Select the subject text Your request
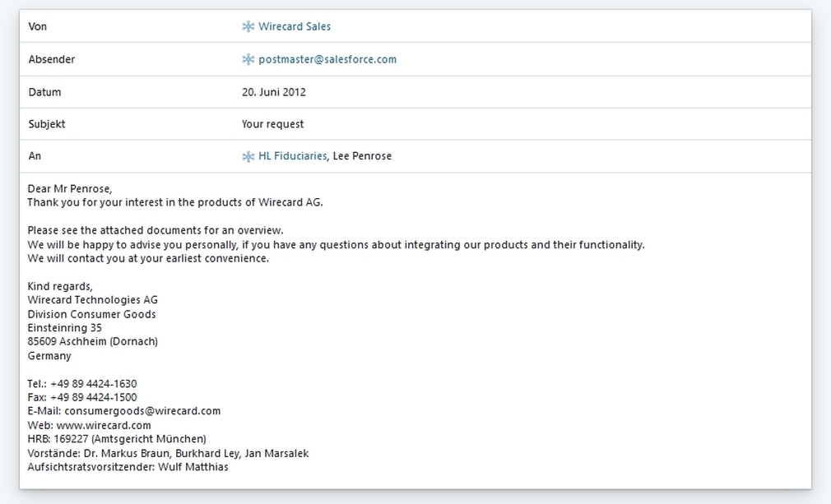831x504 pixels. (272, 124)
